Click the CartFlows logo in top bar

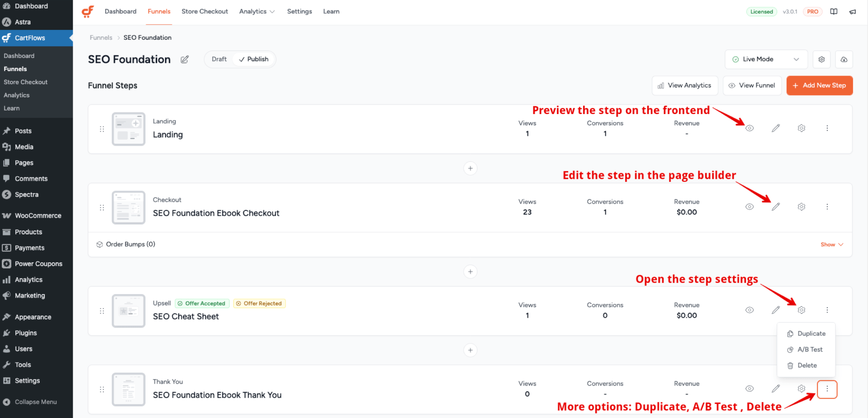coord(88,11)
